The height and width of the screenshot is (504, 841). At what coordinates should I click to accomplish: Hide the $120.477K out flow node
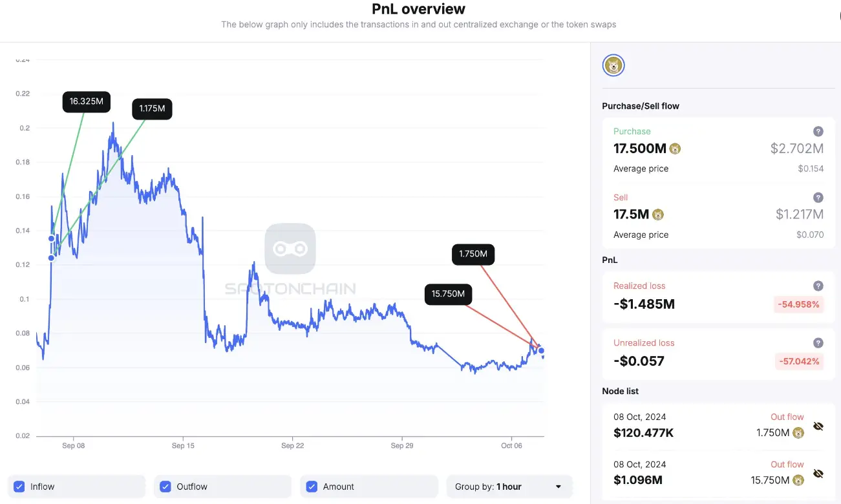[x=818, y=426]
